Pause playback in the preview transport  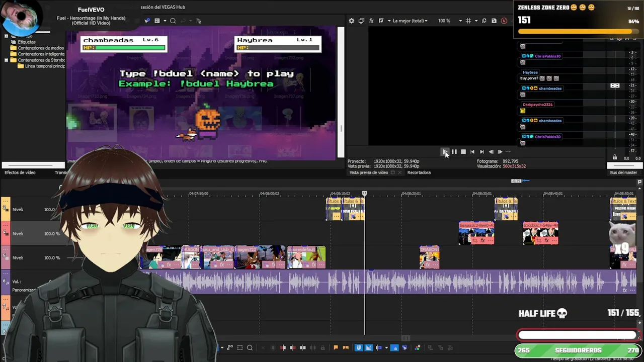click(x=454, y=151)
